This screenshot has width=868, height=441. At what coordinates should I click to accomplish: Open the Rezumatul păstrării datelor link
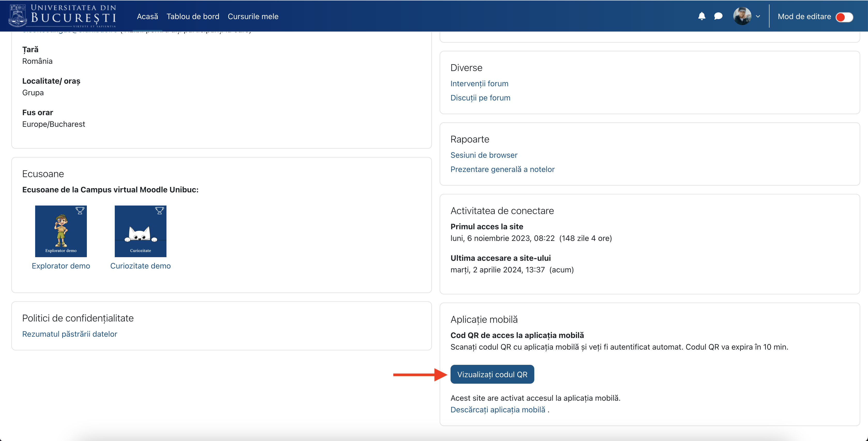pos(70,334)
